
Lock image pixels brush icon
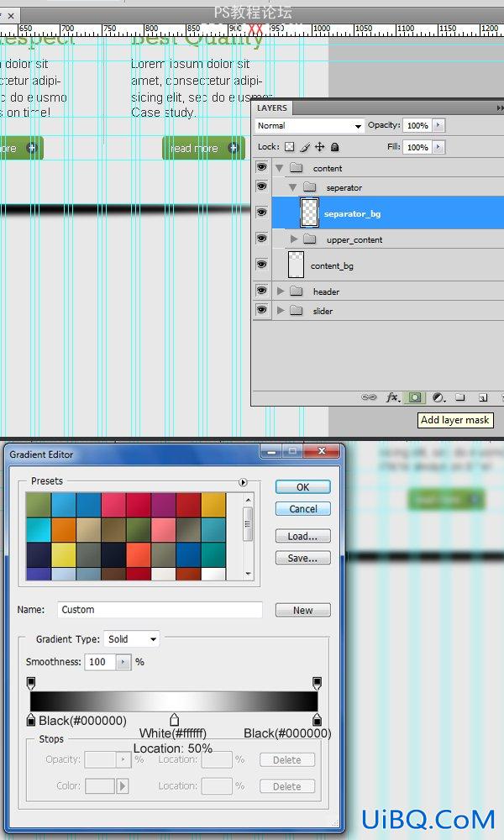[305, 147]
